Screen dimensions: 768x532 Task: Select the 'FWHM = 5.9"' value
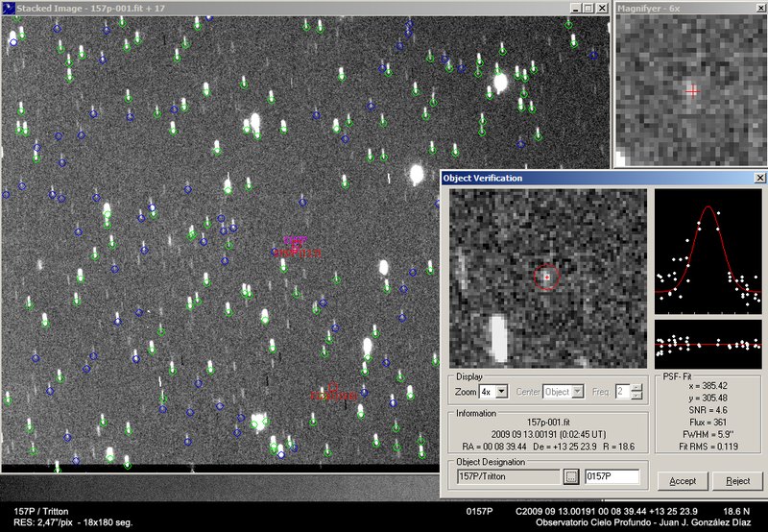pyautogui.click(x=708, y=434)
